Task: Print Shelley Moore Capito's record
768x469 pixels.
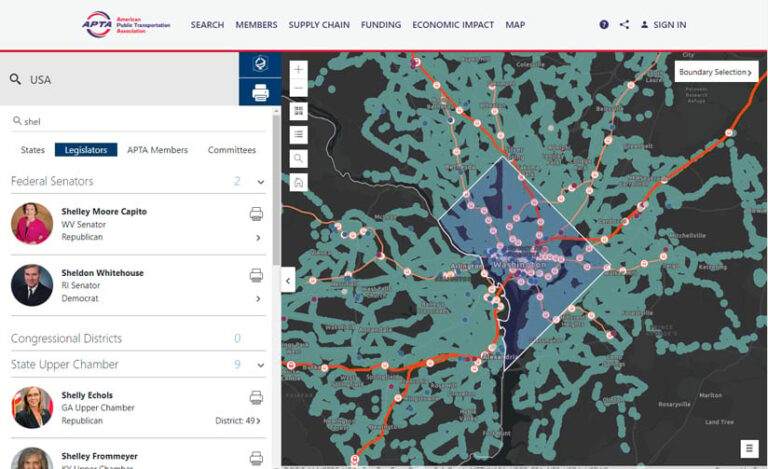Action: (x=256, y=214)
